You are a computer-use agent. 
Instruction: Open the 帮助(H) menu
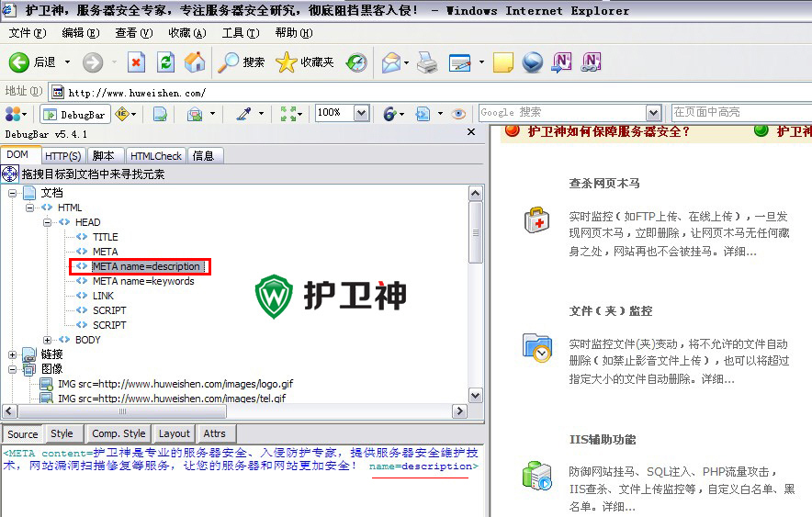click(x=294, y=33)
